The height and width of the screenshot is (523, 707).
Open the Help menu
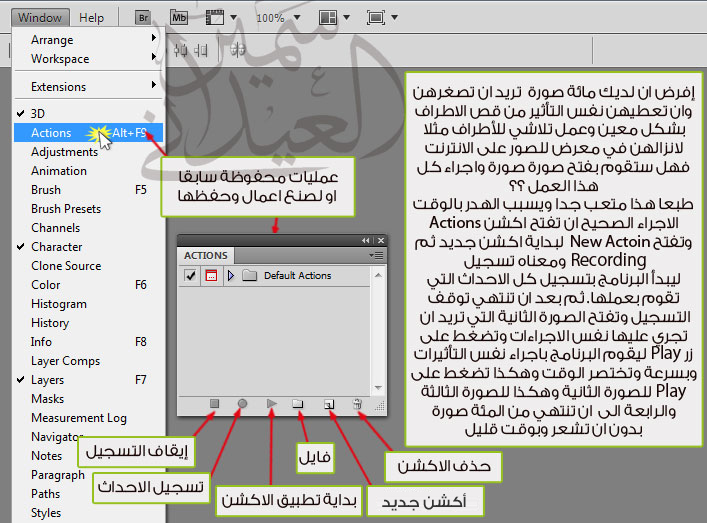coord(91,17)
